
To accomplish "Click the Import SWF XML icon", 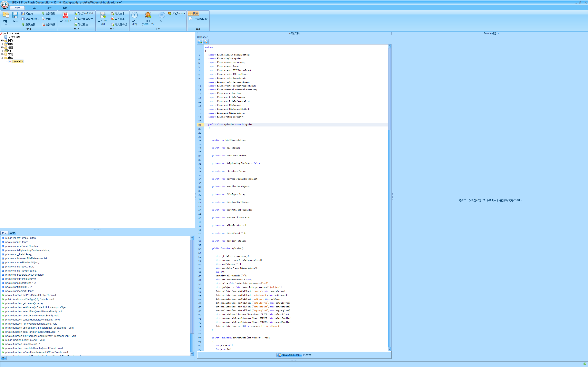I will [103, 15].
